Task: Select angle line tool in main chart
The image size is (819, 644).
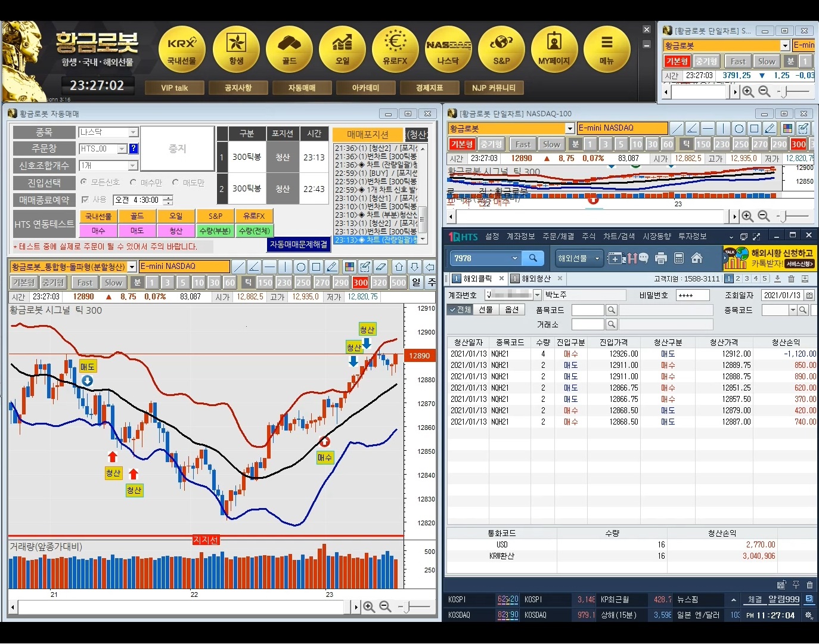Action: click(254, 267)
